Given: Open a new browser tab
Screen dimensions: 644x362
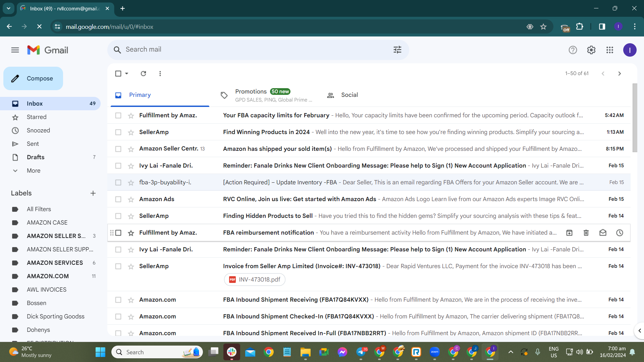Looking at the screenshot, I should (x=122, y=8).
